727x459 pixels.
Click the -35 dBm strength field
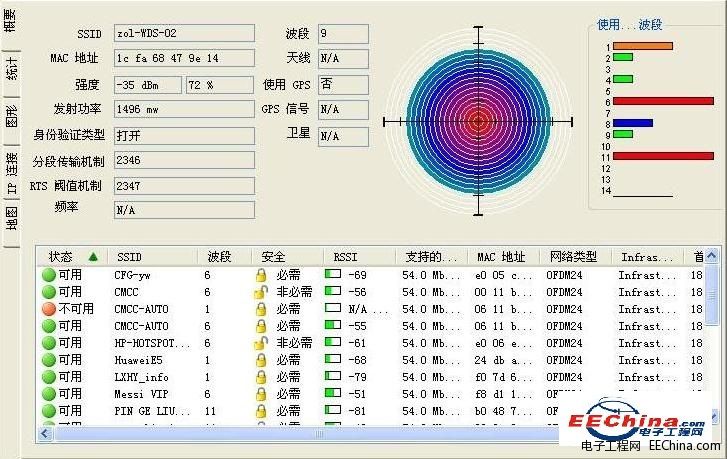pyautogui.click(x=148, y=85)
